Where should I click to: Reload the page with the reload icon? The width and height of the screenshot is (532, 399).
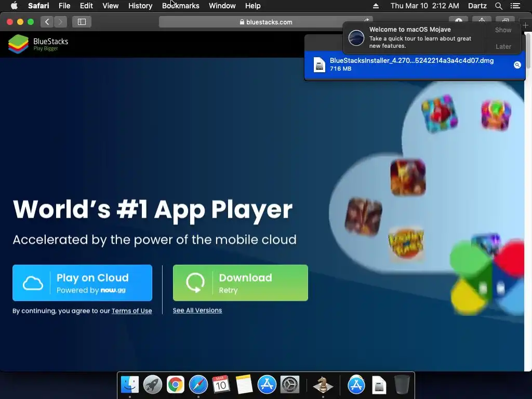point(366,20)
